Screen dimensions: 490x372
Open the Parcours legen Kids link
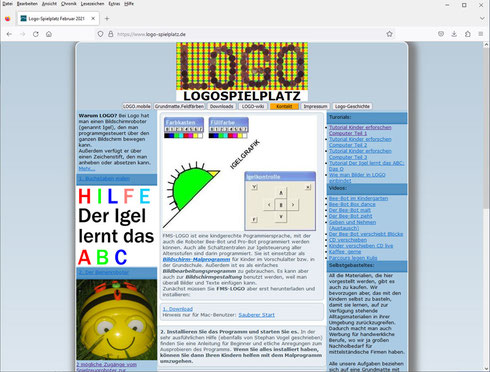[353, 258]
